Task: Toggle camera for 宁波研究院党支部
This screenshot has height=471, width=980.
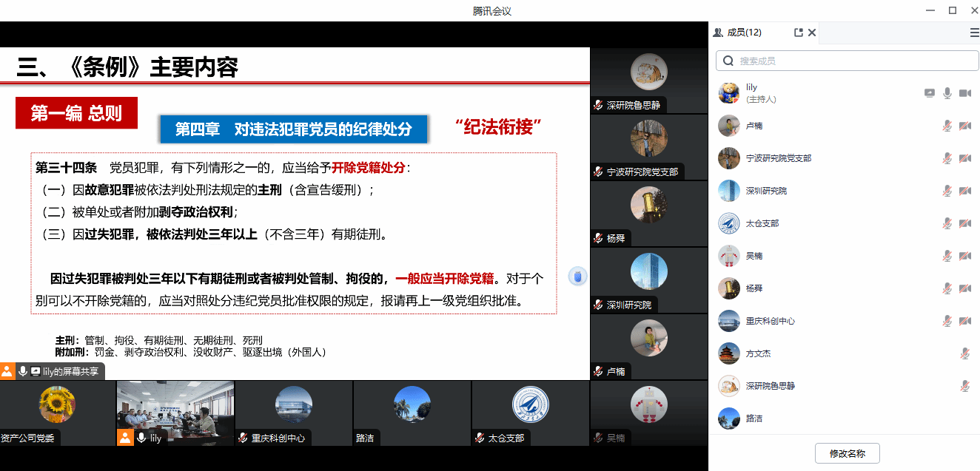Action: click(x=965, y=158)
